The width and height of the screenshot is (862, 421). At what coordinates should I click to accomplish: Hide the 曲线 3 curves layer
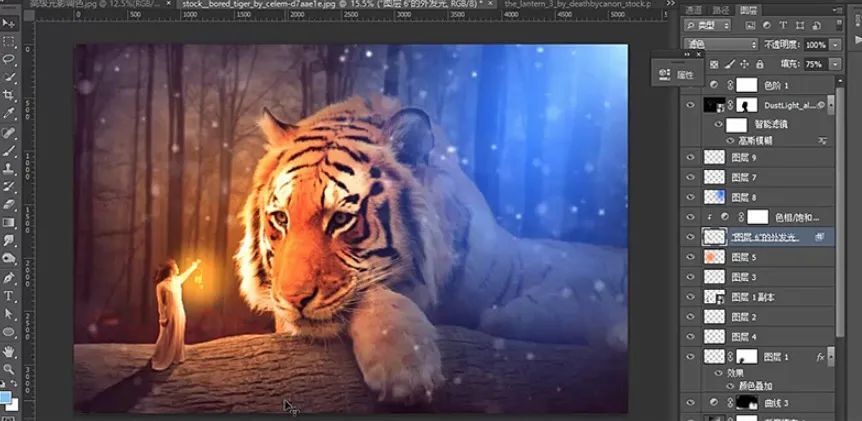[691, 402]
